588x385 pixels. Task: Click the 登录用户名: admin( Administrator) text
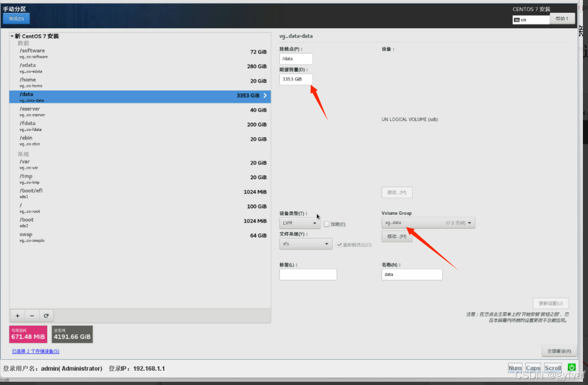[53, 368]
